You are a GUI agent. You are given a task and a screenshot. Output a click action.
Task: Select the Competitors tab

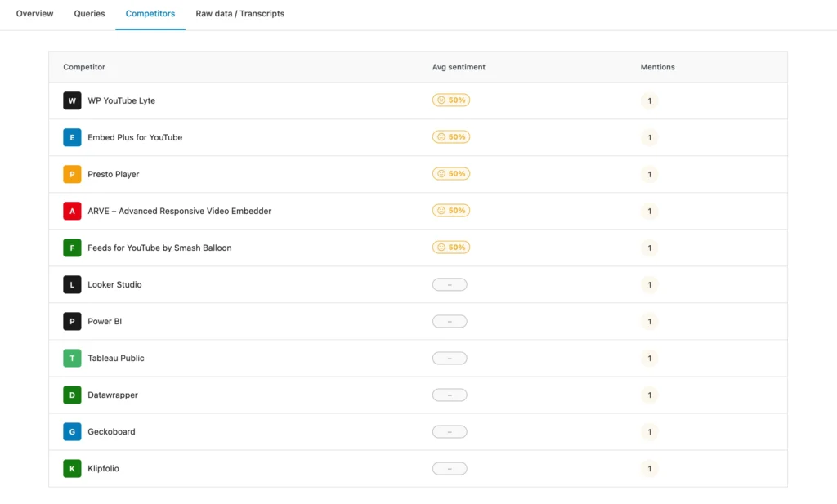(150, 14)
